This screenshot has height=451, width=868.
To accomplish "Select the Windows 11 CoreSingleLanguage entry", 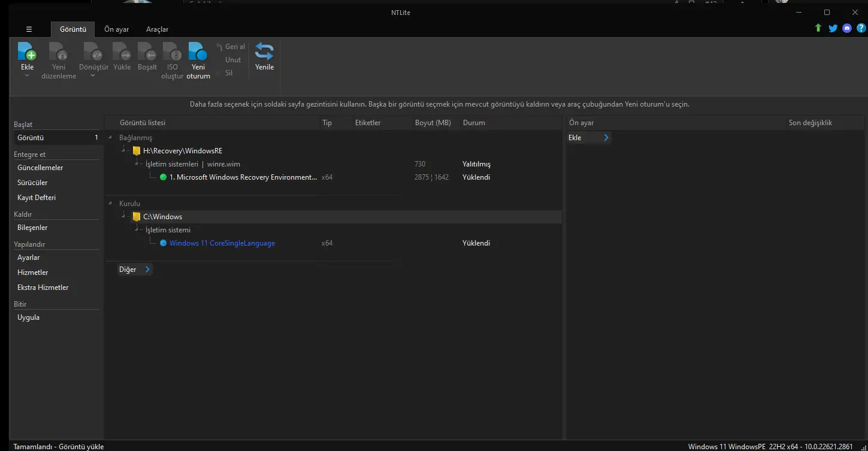I will coord(222,243).
